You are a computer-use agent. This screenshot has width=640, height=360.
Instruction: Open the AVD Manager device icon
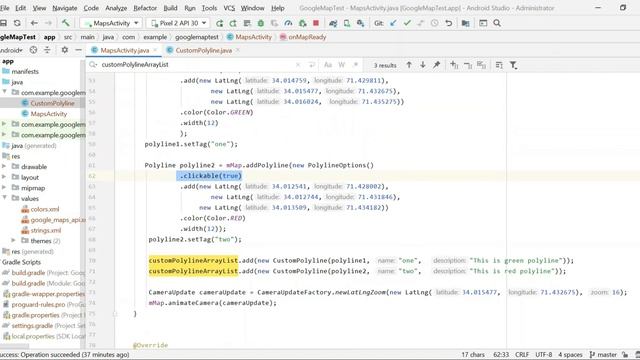pyautogui.click(x=347, y=23)
